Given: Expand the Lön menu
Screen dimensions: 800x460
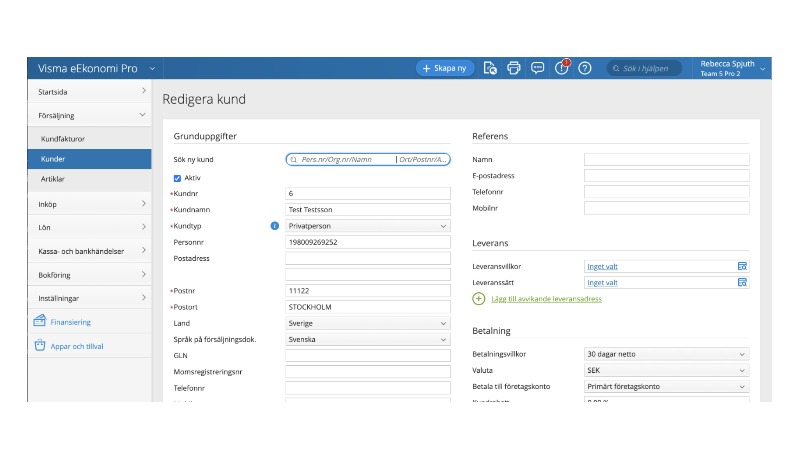Looking at the screenshot, I should click(90, 227).
